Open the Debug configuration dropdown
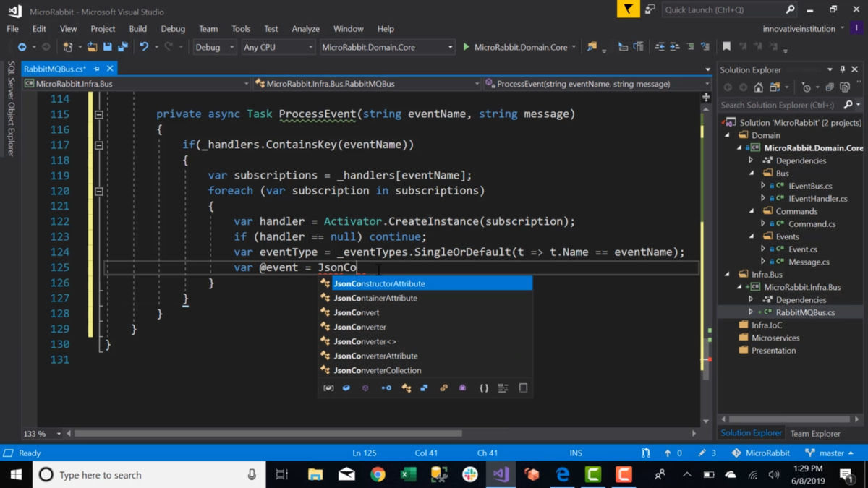868x488 pixels. pyautogui.click(x=214, y=47)
